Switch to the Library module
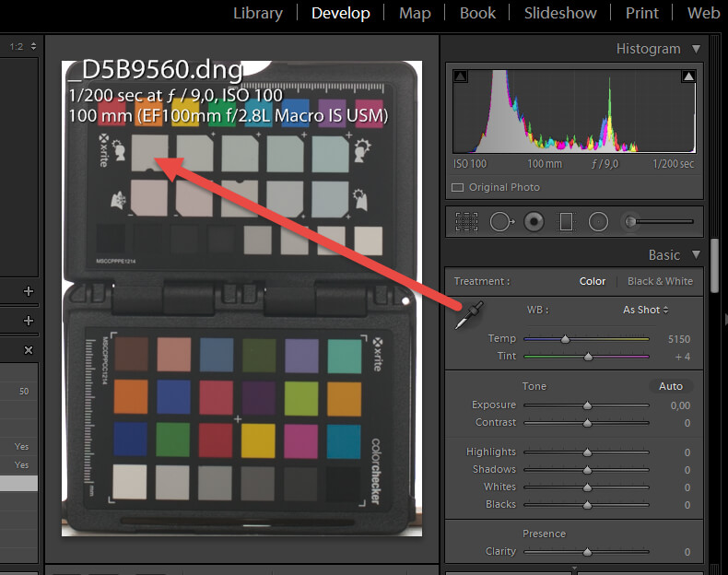Image resolution: width=728 pixels, height=575 pixels. click(x=258, y=13)
